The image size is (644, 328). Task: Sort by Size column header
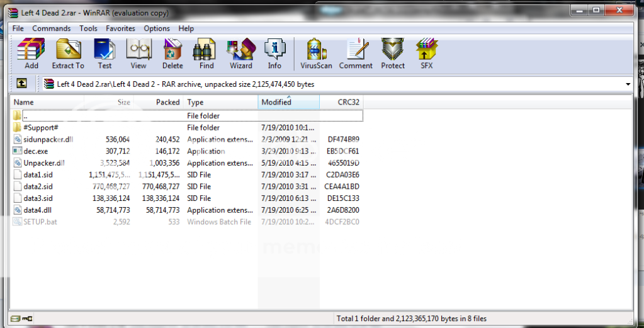click(x=109, y=102)
